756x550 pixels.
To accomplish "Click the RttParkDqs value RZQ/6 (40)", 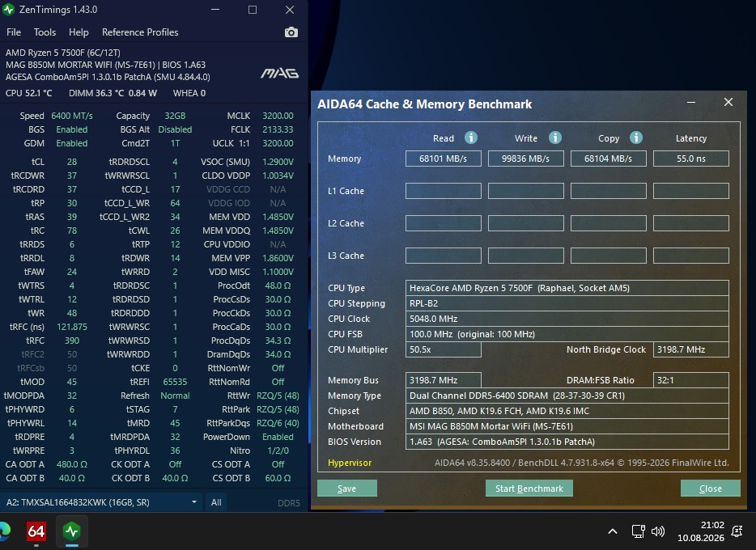I will coord(278,423).
